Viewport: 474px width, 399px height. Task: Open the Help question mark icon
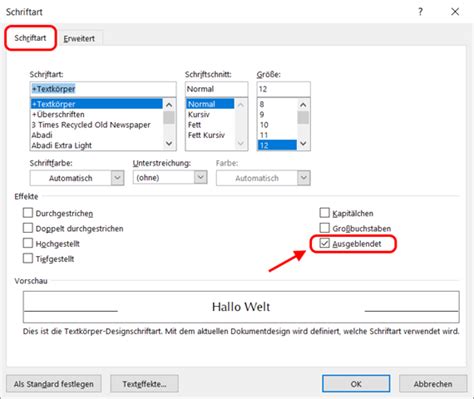[420, 12]
